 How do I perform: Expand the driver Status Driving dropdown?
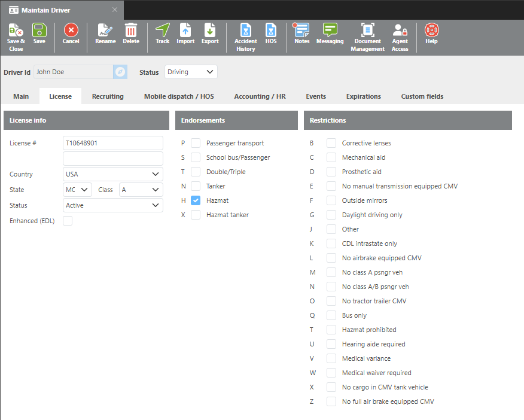point(191,72)
